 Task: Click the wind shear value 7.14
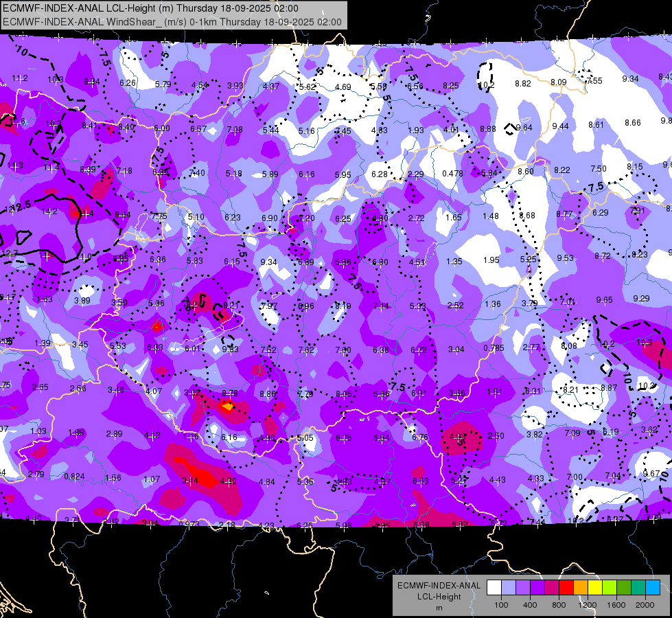[381, 306]
